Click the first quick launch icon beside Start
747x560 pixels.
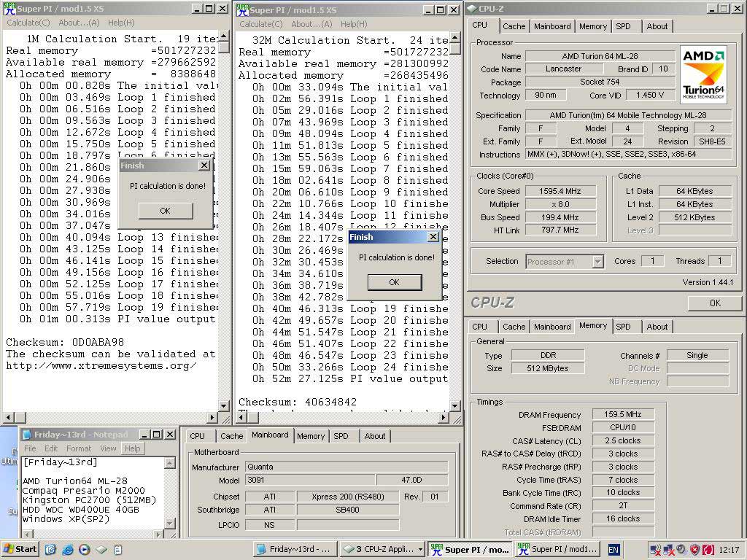click(50, 550)
